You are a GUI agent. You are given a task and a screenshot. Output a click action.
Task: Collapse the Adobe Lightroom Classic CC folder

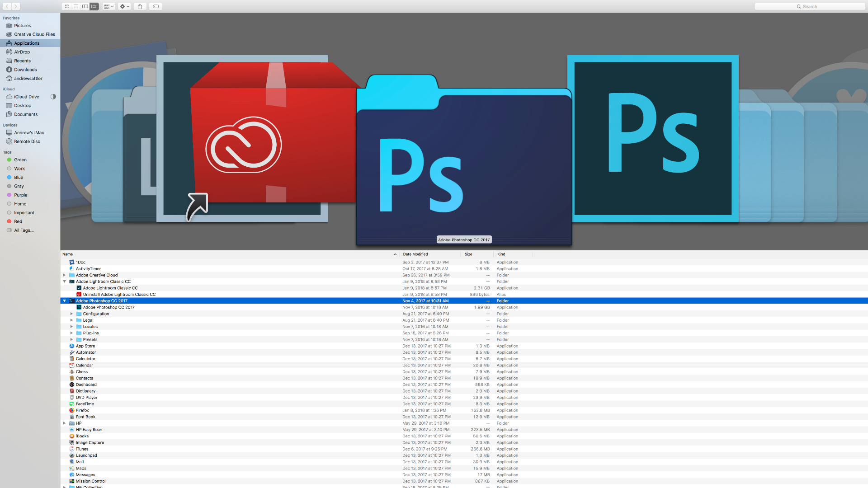[x=64, y=282]
